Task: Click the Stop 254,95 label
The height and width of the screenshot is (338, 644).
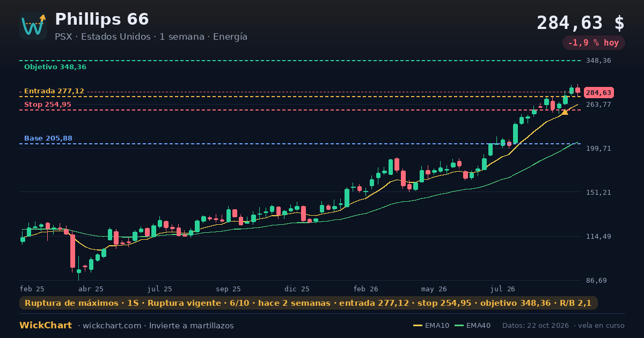Action: 48,105
